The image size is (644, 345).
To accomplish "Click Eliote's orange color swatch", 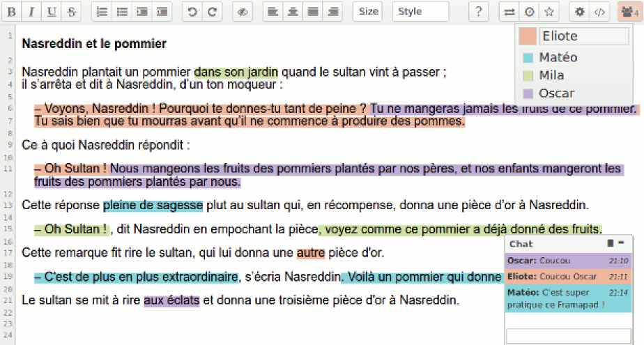I will [x=528, y=36].
